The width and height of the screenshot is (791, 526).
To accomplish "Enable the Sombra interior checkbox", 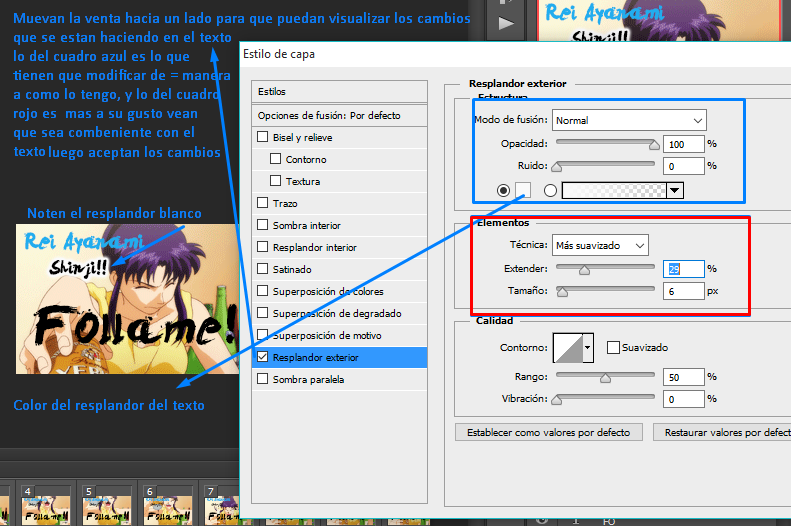I will 262,224.
